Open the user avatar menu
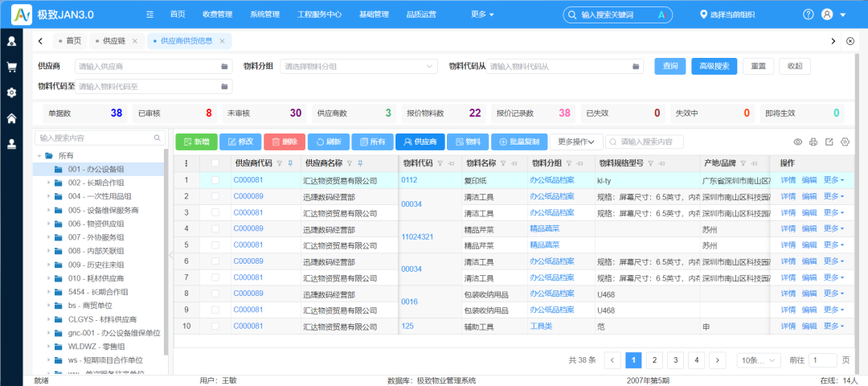The image size is (868, 386). 827,15
